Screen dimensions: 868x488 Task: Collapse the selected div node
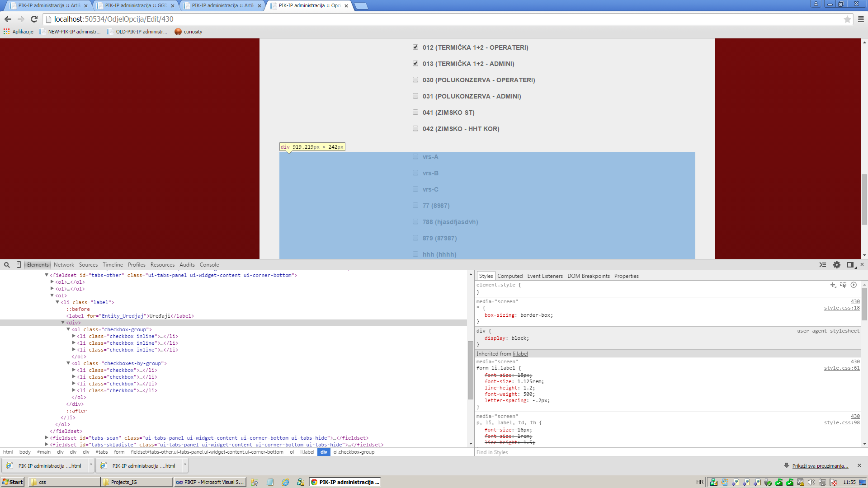[x=63, y=322]
